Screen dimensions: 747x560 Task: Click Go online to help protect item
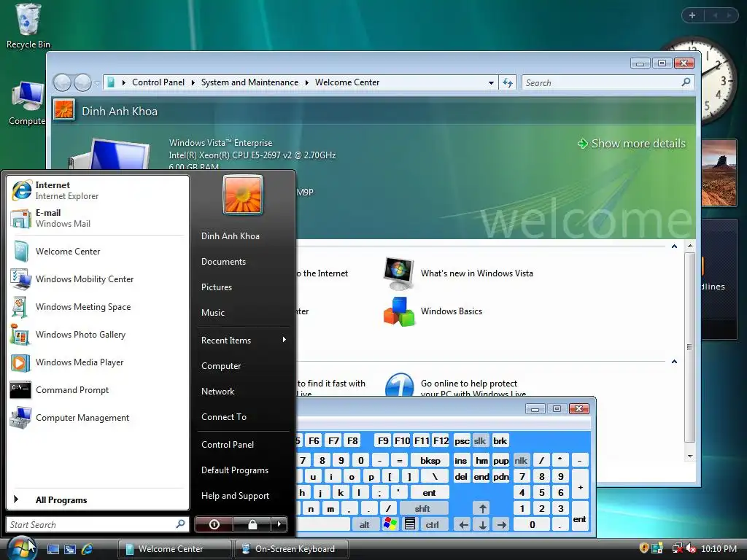coord(456,386)
